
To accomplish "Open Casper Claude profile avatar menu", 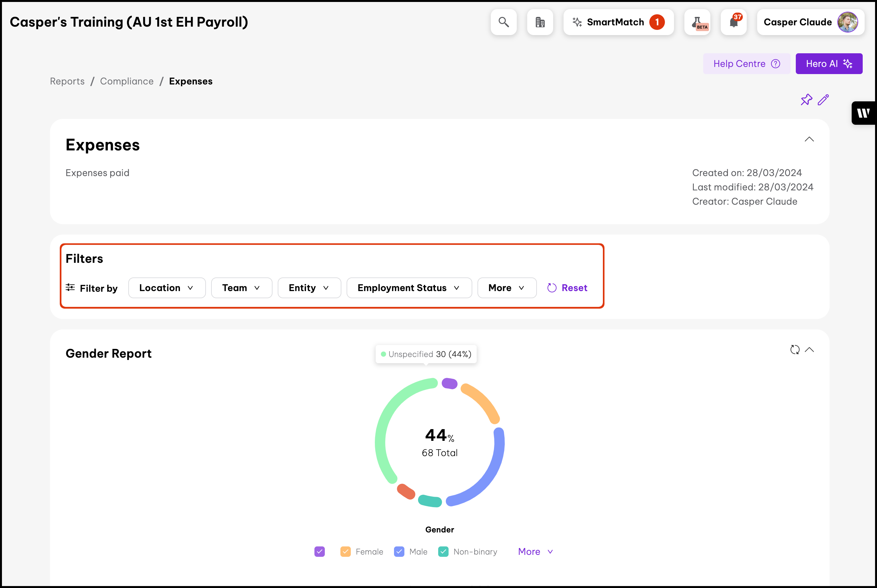I will tap(847, 22).
